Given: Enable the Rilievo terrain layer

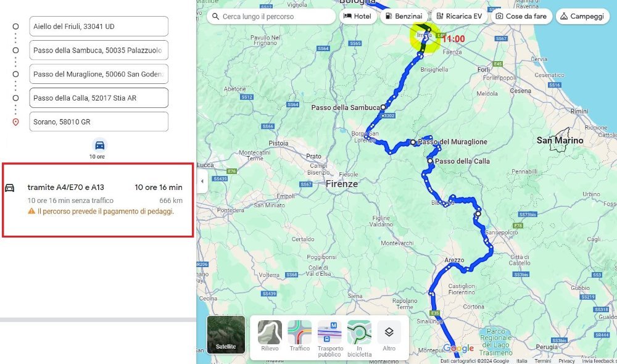Looking at the screenshot, I should click(x=270, y=336).
